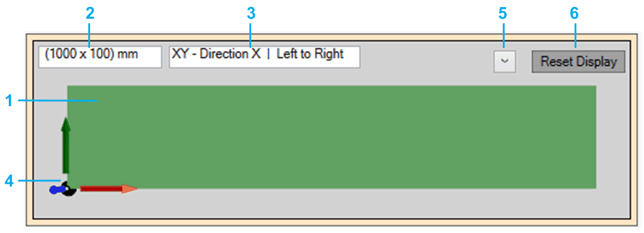Click callout number 4 label

pos(9,181)
